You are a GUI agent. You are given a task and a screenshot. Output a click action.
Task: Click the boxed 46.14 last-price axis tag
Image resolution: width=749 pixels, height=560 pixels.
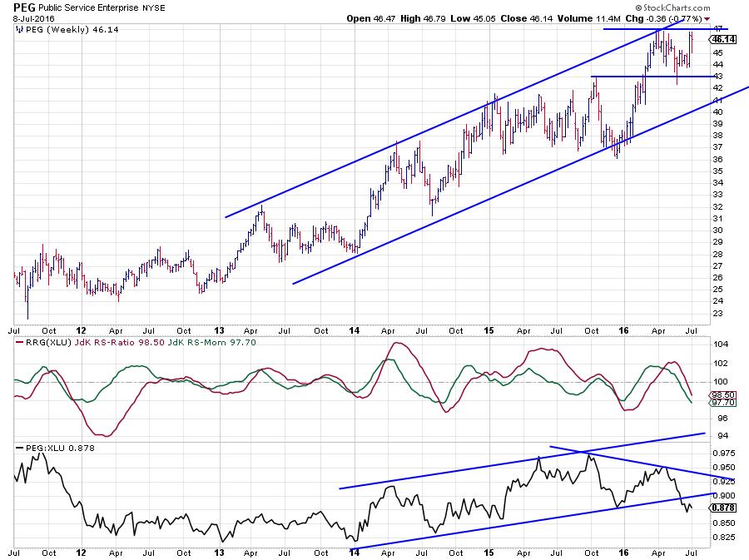coord(723,40)
